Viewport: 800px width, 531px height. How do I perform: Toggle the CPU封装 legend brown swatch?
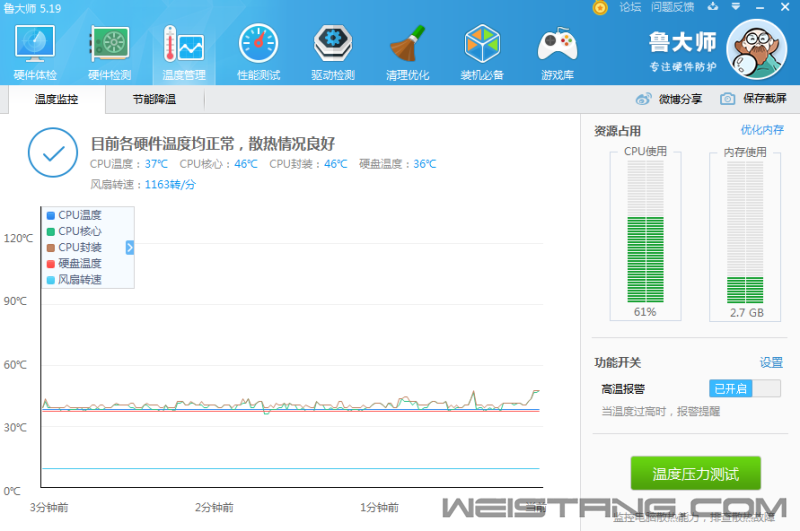pos(51,248)
